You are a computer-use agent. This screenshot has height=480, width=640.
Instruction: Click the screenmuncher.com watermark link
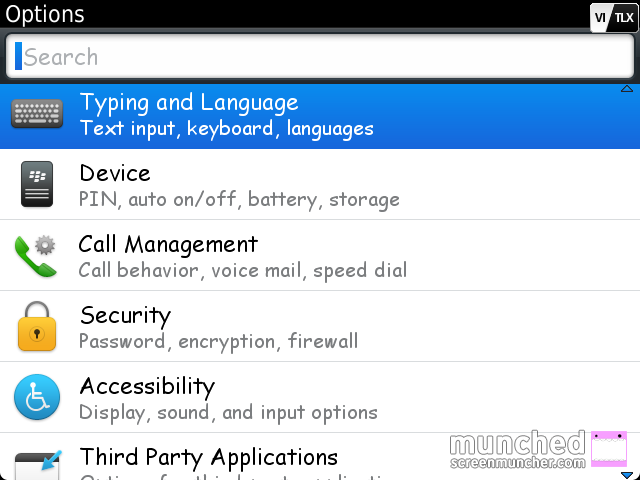click(518, 462)
